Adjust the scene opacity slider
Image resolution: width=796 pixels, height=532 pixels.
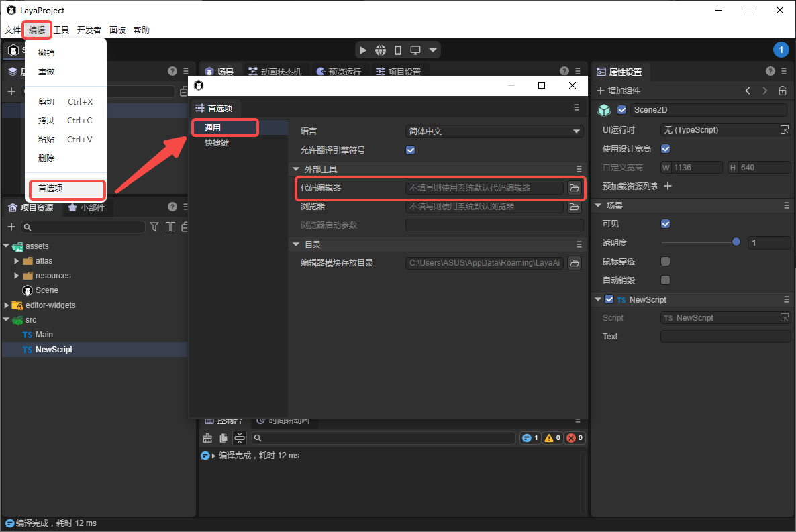click(x=736, y=242)
